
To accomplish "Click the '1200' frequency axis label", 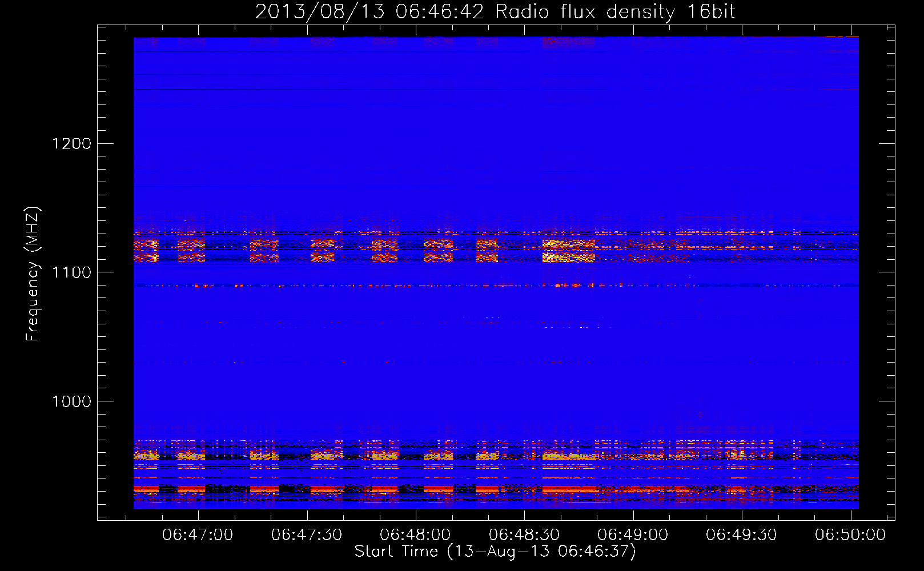I will tap(71, 143).
